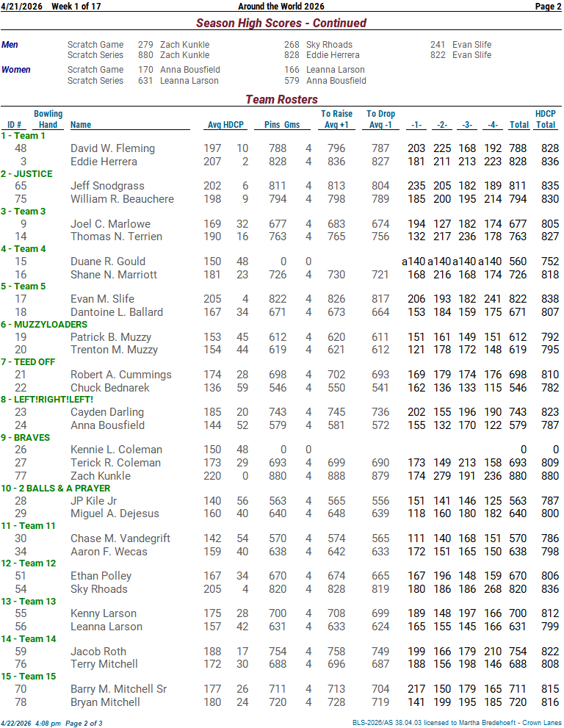Select the '7 - TEED OFF' team header
The width and height of the screenshot is (564, 728).
click(28, 361)
